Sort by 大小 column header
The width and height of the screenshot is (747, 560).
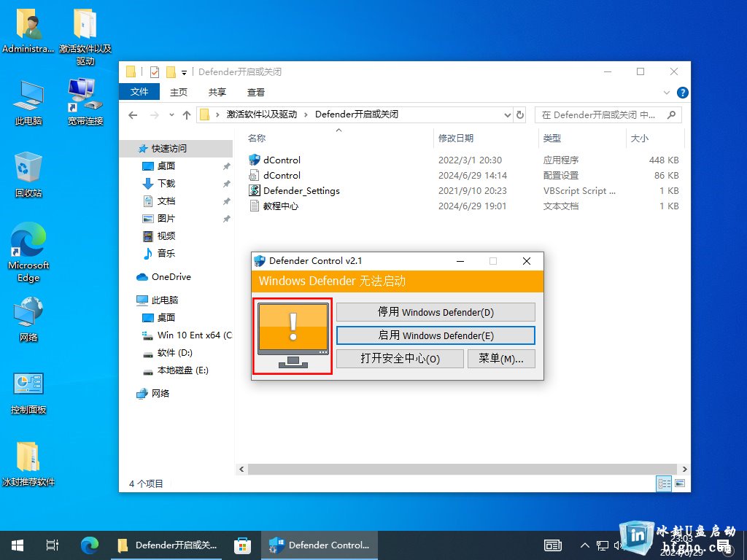click(x=639, y=138)
